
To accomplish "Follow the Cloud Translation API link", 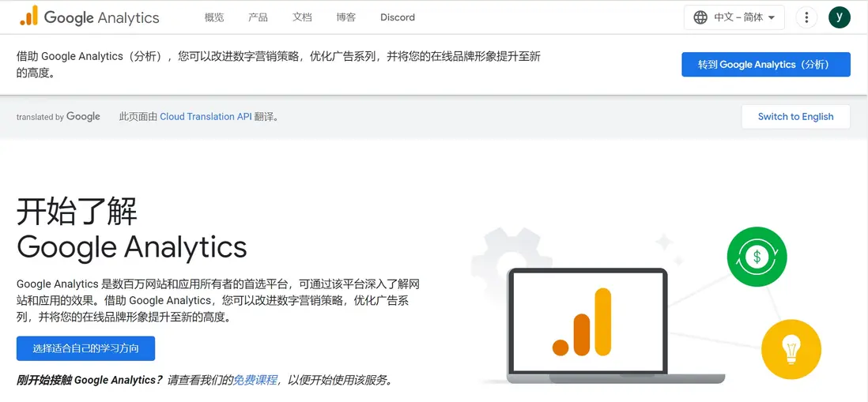I will (x=206, y=117).
